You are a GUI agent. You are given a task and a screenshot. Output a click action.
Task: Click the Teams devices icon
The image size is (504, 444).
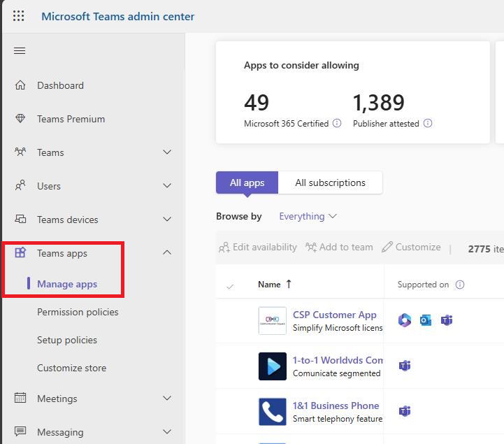point(20,220)
